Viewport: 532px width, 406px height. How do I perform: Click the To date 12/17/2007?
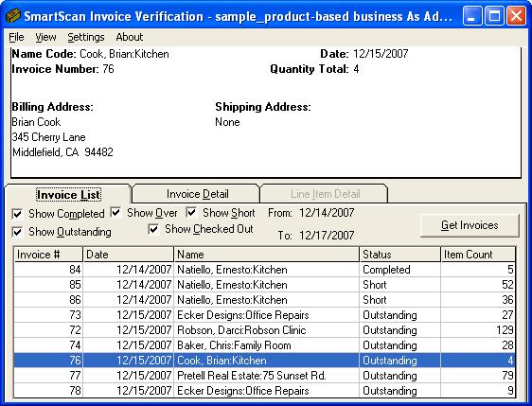[x=327, y=235]
